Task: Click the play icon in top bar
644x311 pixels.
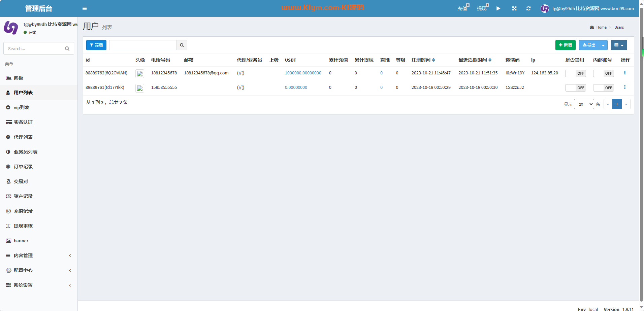Action: [x=498, y=8]
